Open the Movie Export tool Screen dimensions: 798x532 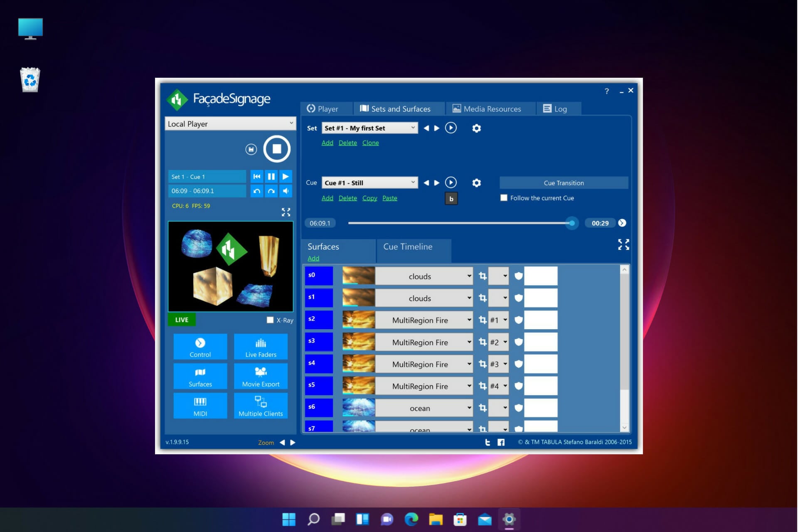261,376
